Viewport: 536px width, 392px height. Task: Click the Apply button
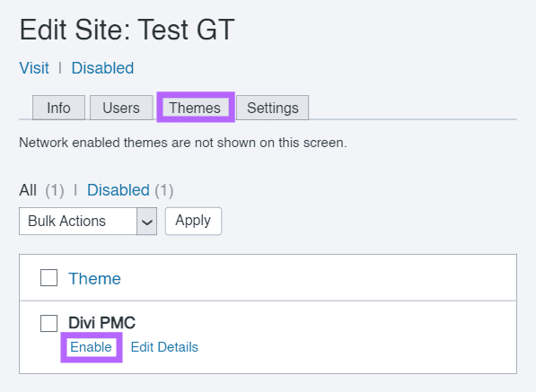click(193, 221)
